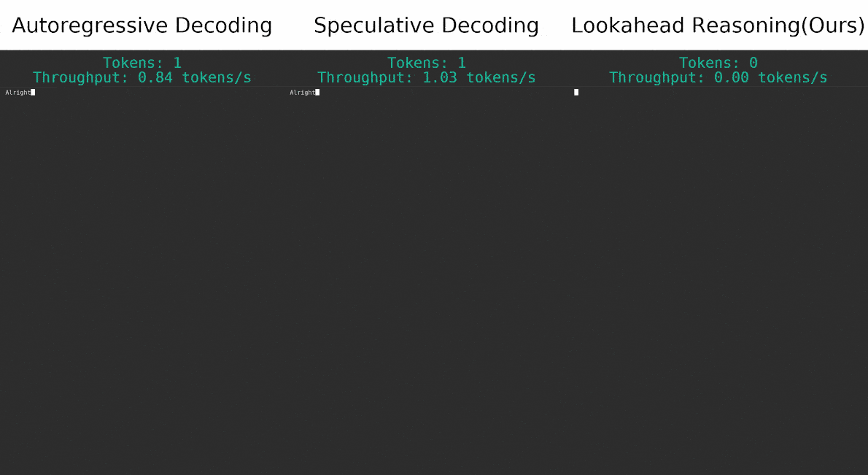Screen dimensions: 868x475
Task: Select the Tokens: 1 counter under Autoregressive Decoding
Action: 142,63
